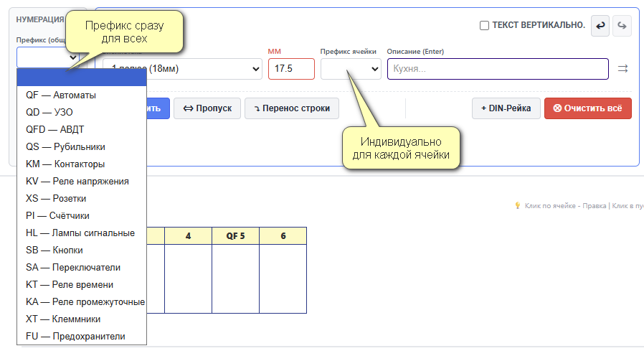Add a new DIN-Рейка
Image resolution: width=644 pixels, height=356 pixels.
506,108
